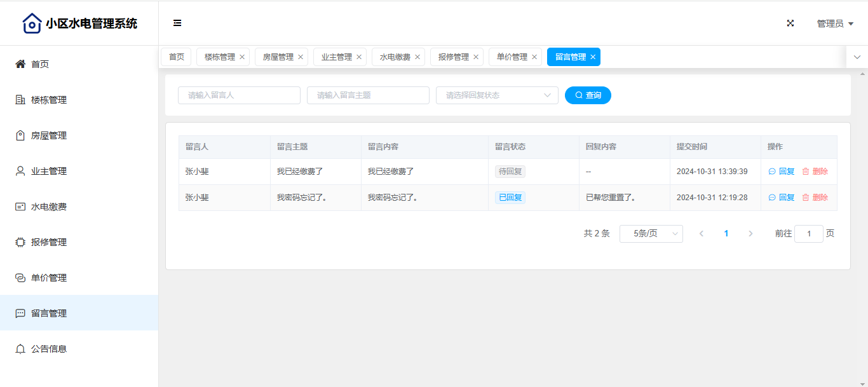Switch to the 首页 tab
The image size is (868, 387).
click(x=176, y=57)
